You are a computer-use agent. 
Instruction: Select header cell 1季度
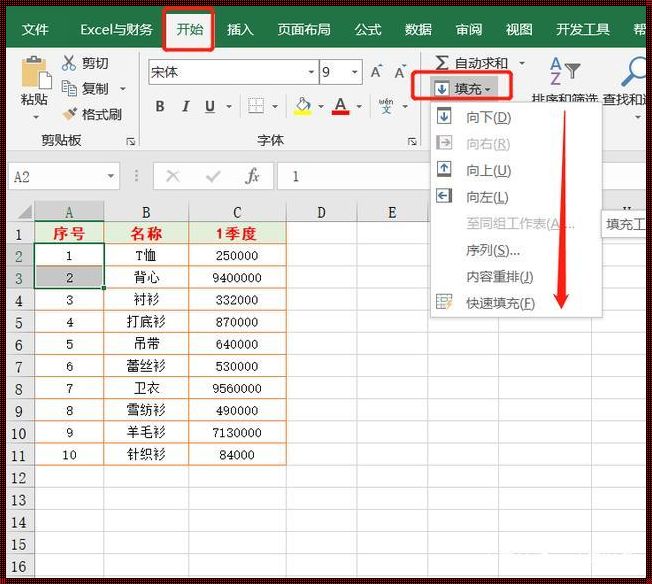tap(237, 233)
